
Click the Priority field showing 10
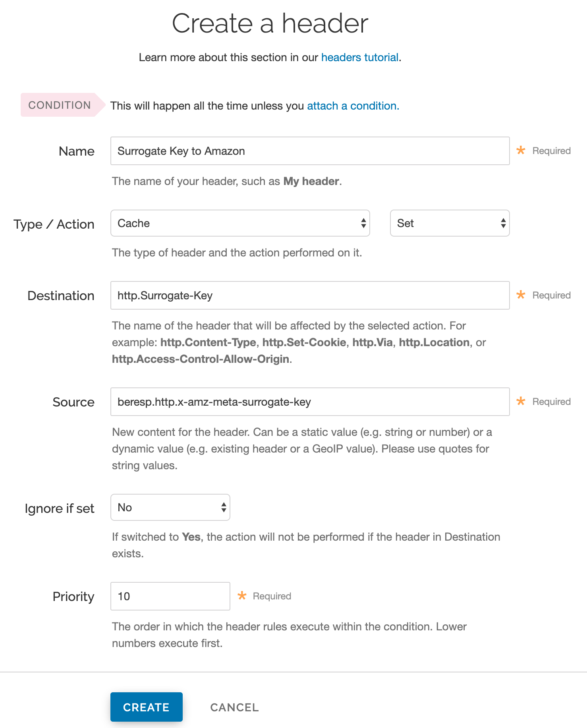[170, 596]
